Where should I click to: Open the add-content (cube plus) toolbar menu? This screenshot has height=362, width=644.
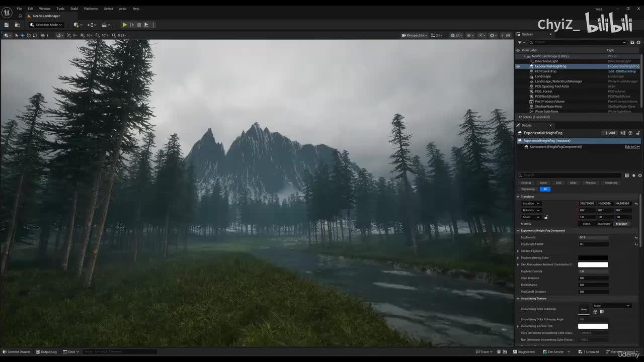(77, 25)
